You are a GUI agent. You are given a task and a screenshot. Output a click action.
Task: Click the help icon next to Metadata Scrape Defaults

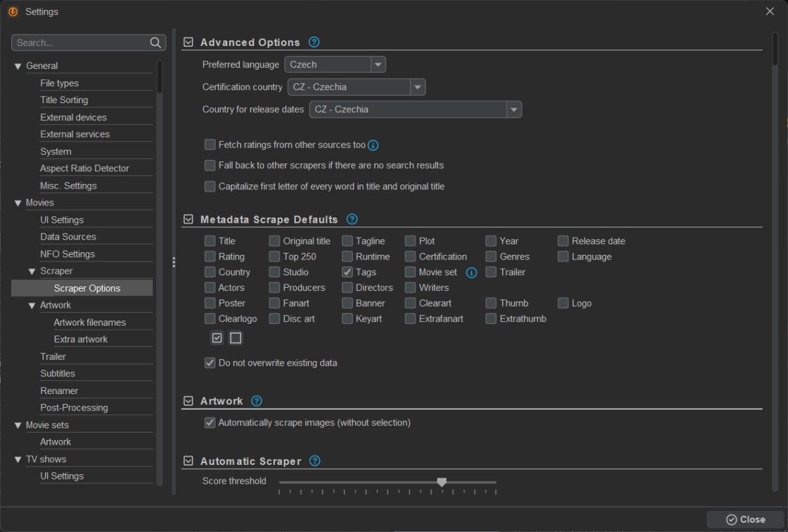point(352,219)
